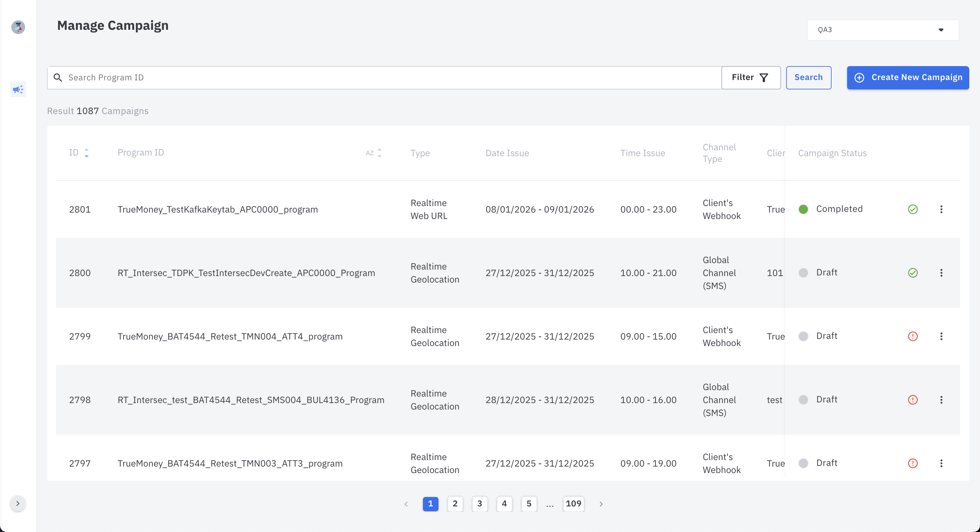Sort campaigns by the ID column

click(86, 153)
